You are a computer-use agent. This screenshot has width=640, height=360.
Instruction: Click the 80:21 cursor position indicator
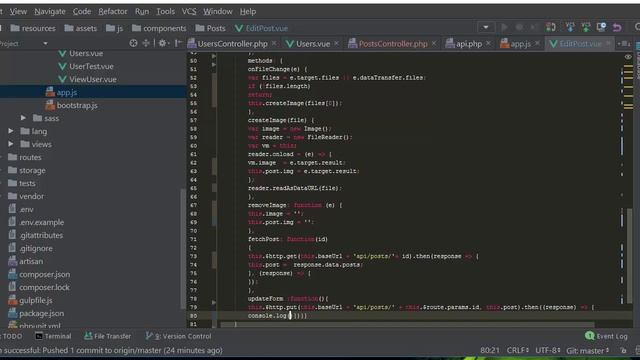click(490, 350)
